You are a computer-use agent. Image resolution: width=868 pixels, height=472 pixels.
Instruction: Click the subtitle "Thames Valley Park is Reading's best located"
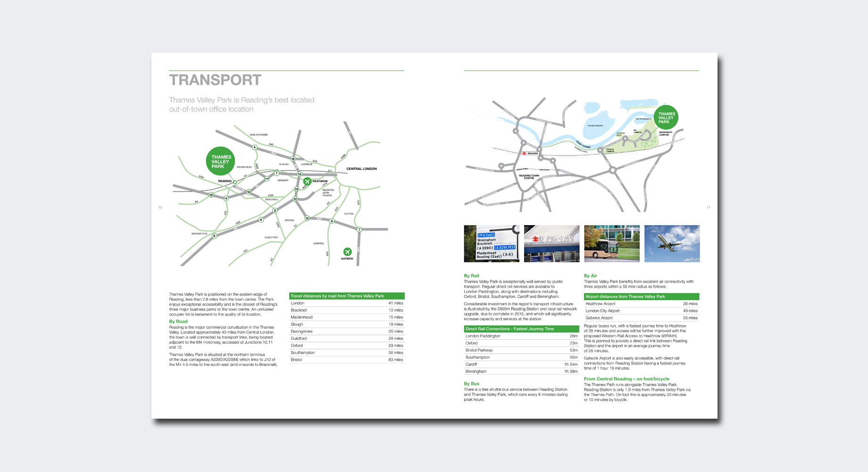(242, 100)
